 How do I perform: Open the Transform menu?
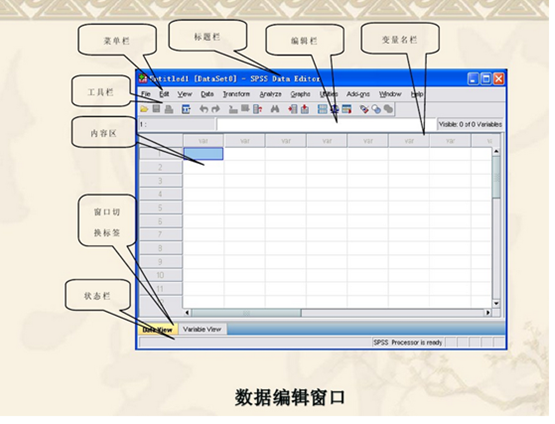236,94
